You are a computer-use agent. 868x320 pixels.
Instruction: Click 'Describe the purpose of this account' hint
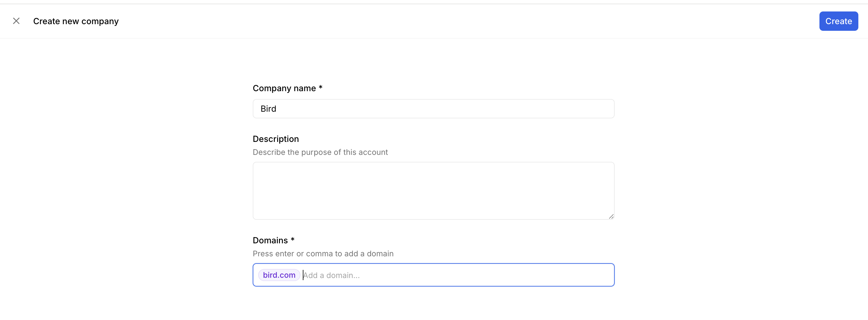[320, 152]
